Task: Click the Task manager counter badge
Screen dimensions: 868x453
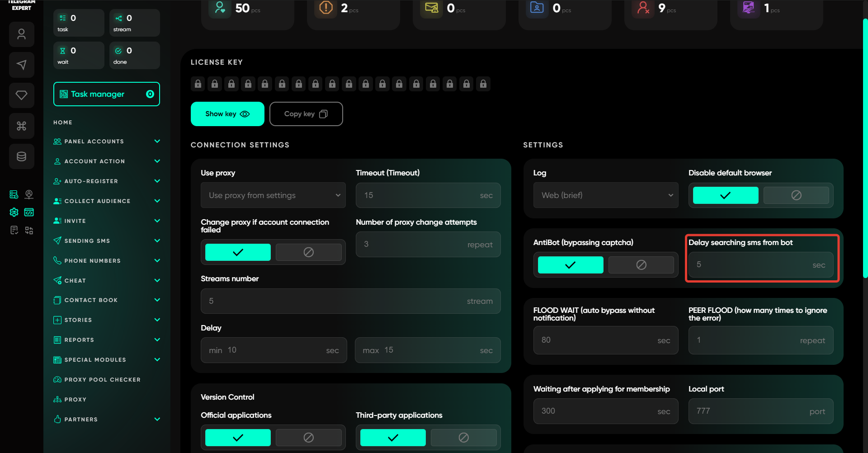Action: click(x=150, y=94)
